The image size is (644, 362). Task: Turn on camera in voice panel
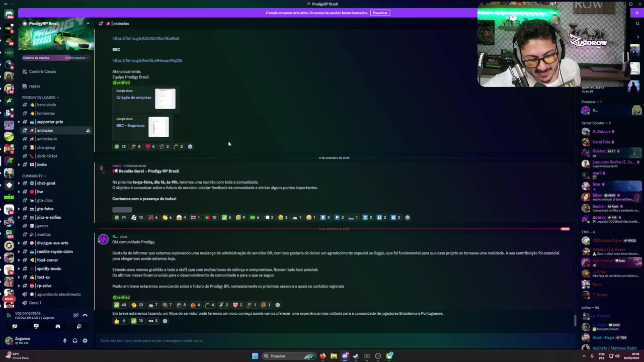[15, 327]
